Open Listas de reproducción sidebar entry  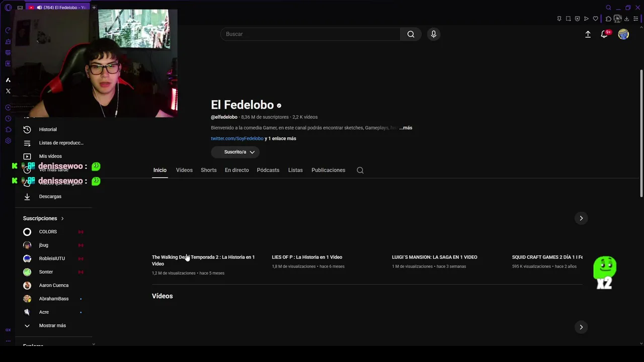[x=54, y=143]
